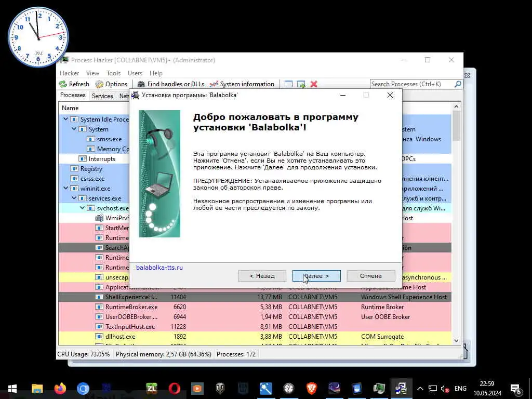The height and width of the screenshot is (399, 532).
Task: Open File Explorer from taskbar
Action: pyautogui.click(x=37, y=389)
